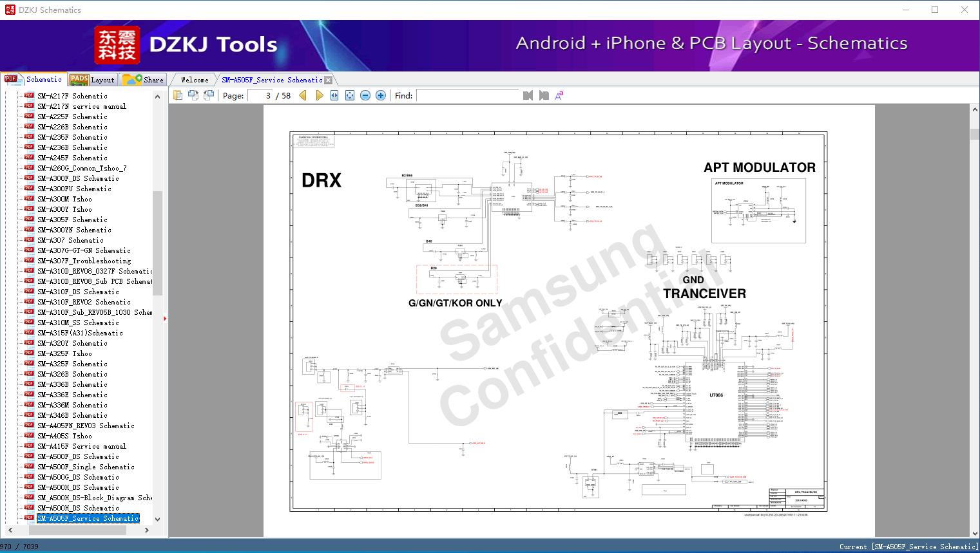
Task: Open SM-A236B Schematic file
Action: click(72, 147)
